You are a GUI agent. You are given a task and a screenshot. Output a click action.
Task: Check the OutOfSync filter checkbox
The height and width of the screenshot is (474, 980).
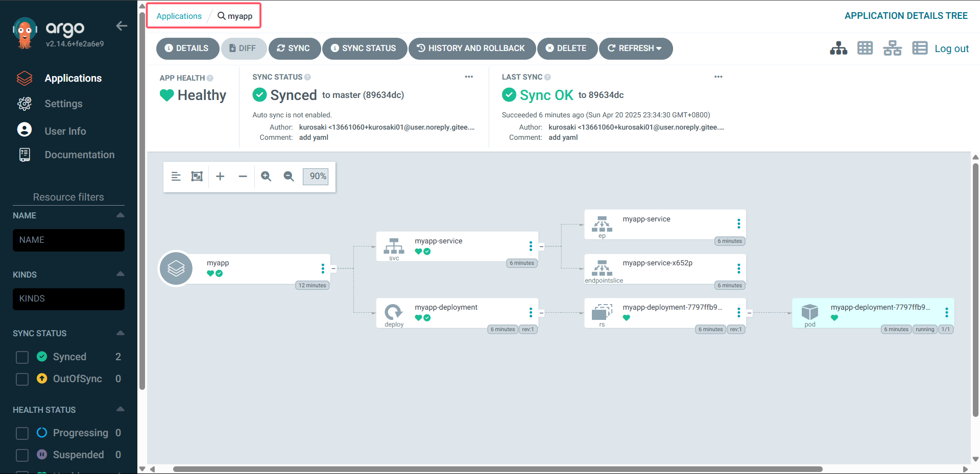(22, 379)
